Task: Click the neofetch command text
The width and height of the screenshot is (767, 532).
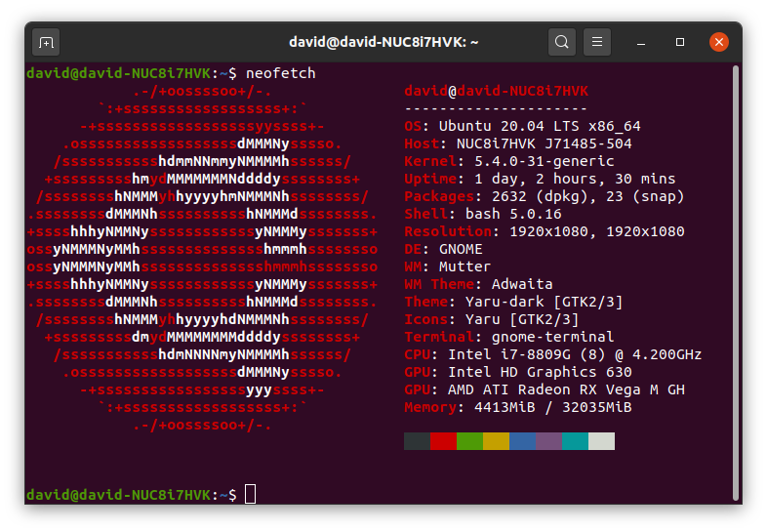Action: coord(281,73)
